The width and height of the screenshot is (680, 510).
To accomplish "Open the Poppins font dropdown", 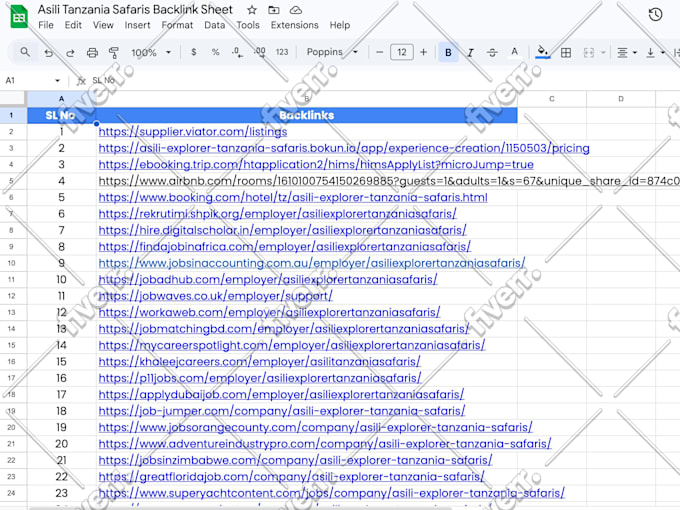I will coord(332,52).
